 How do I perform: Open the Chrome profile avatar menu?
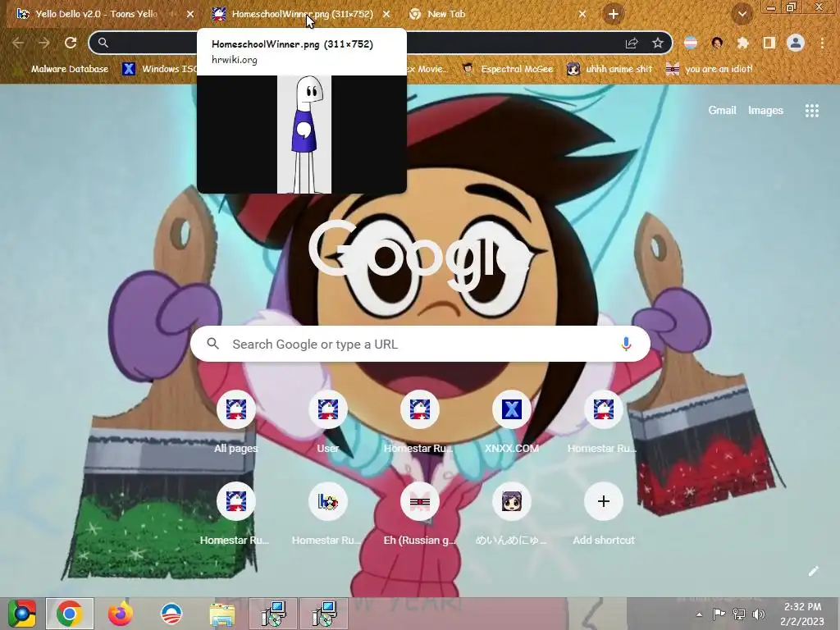tap(796, 43)
